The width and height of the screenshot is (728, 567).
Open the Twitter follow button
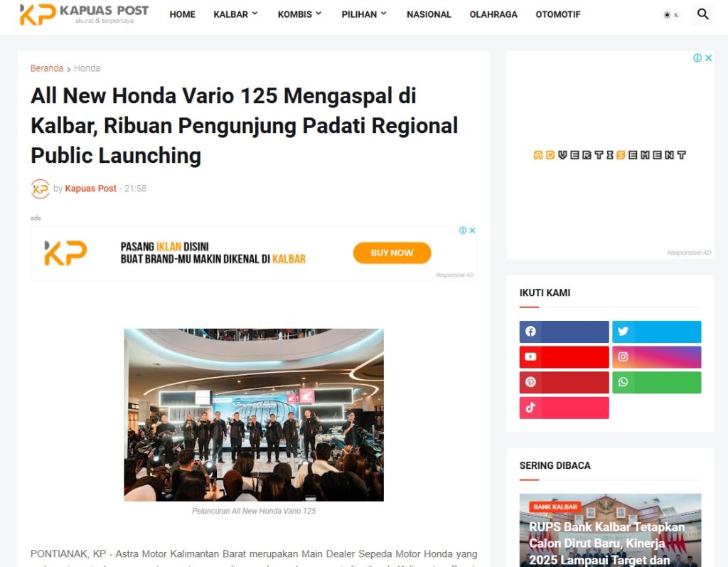pos(656,332)
